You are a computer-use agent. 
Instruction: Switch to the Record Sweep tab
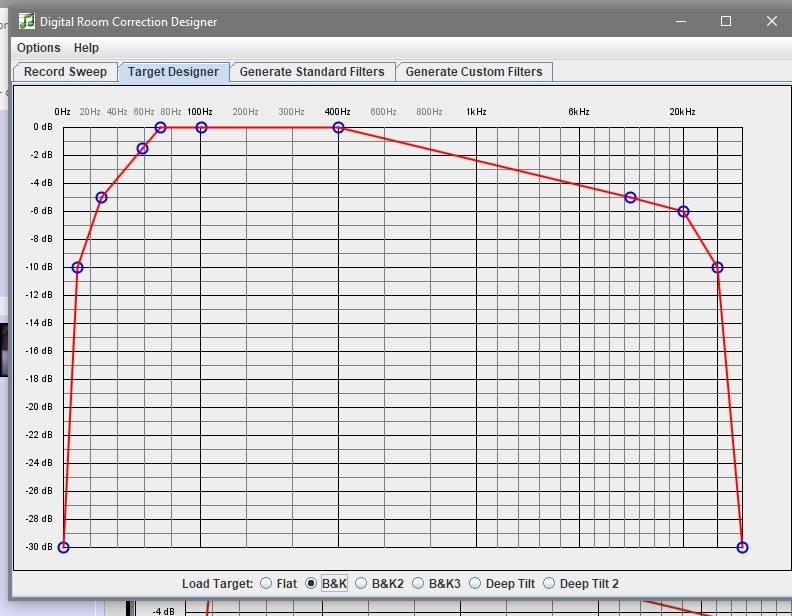65,72
